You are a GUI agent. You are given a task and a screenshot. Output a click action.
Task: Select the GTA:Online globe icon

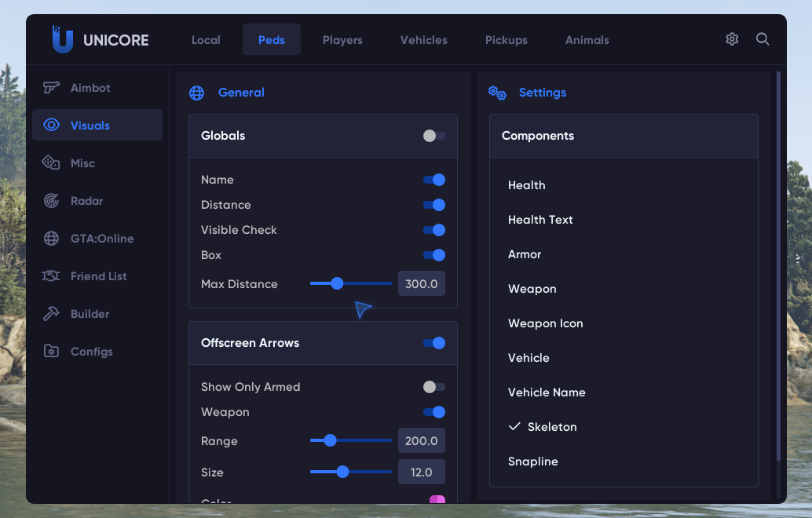51,239
